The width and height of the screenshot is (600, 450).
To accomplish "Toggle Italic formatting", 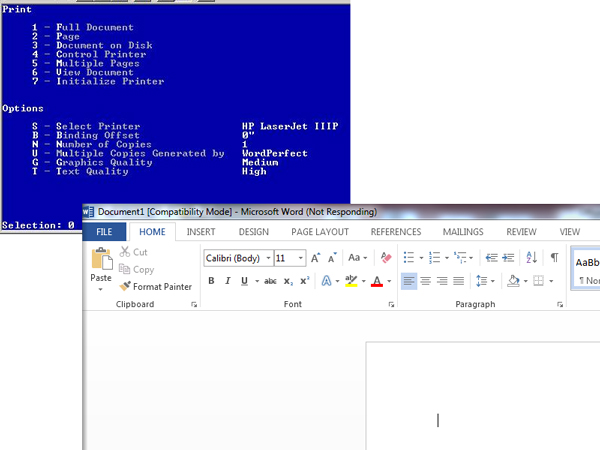I will (228, 282).
